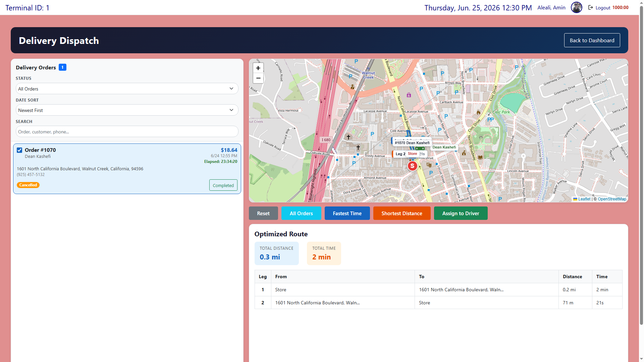This screenshot has height=362, width=644.
Task: Click Back to Dashboard button
Action: tap(592, 40)
